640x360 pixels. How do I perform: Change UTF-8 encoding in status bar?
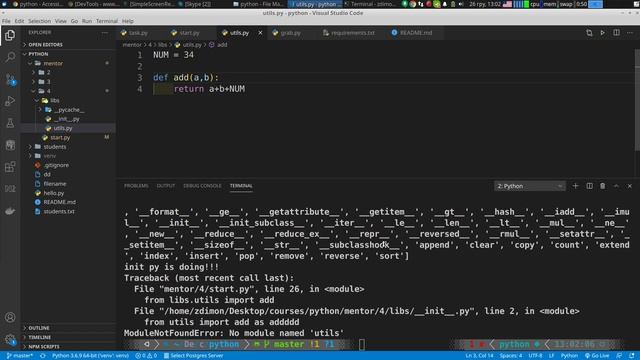535,356
